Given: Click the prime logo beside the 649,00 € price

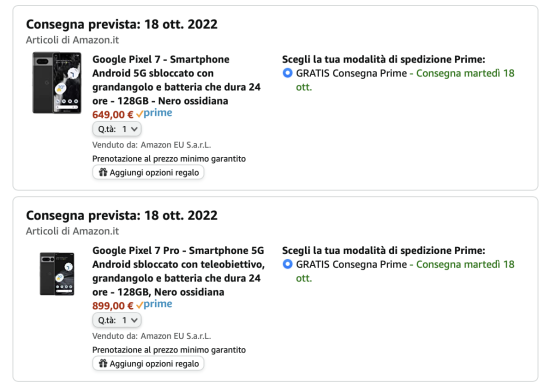Looking at the screenshot, I should (154, 113).
